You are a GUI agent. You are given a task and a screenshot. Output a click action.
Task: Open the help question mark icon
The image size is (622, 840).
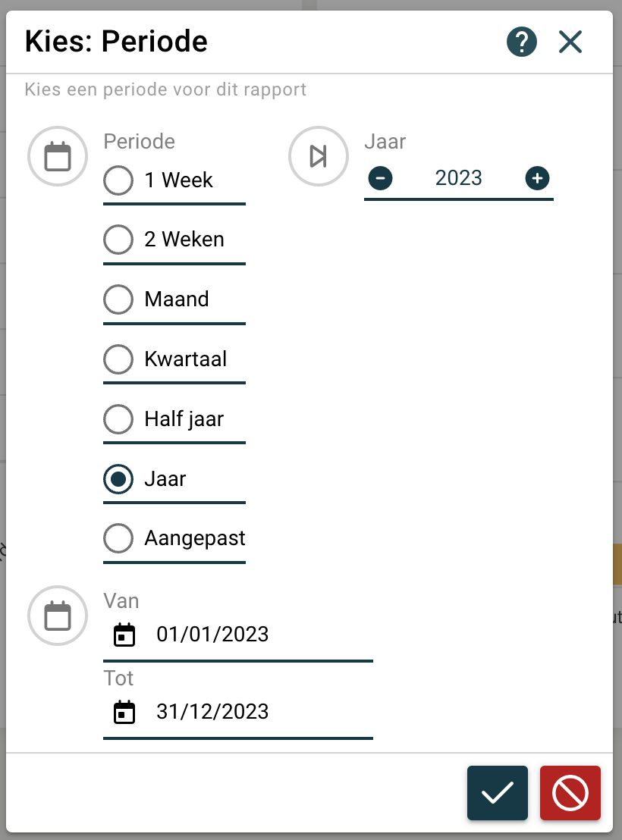click(x=522, y=42)
